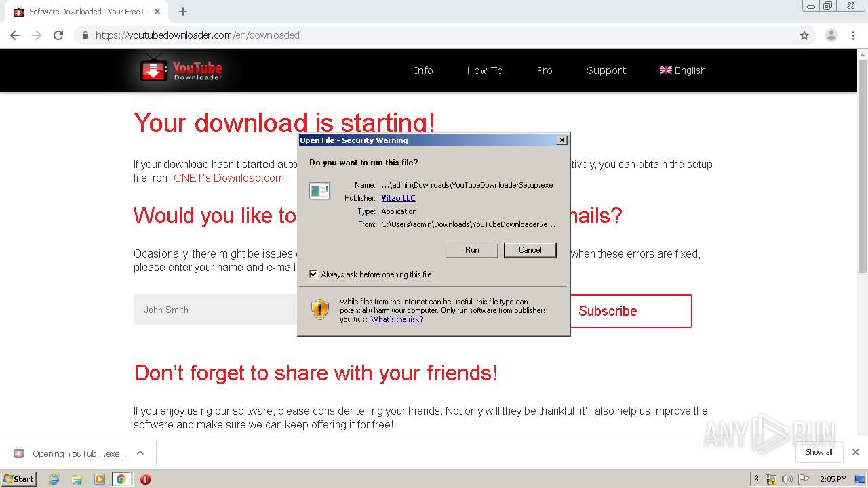Open File Explorer from taskbar

(77, 479)
